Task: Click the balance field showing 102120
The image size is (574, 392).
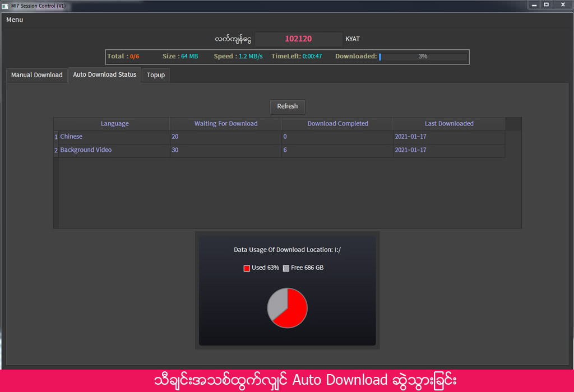Action: [x=298, y=39]
